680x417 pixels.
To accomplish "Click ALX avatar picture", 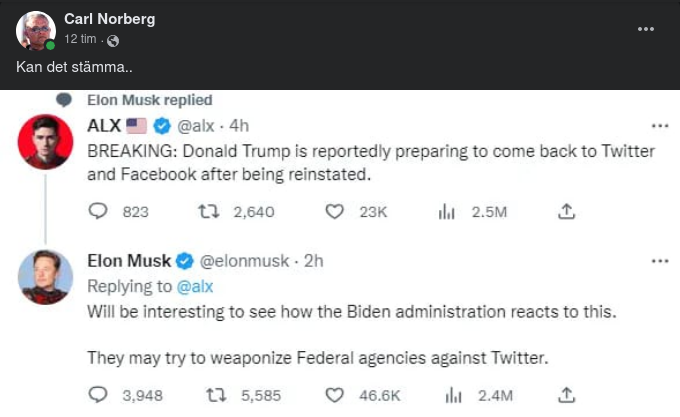I will click(x=44, y=142).
